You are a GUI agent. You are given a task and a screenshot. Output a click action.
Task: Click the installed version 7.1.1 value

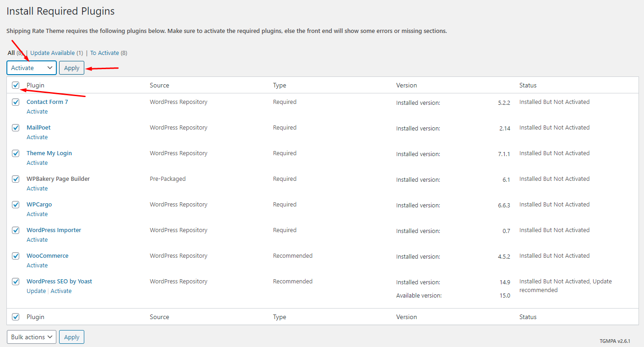(x=504, y=154)
